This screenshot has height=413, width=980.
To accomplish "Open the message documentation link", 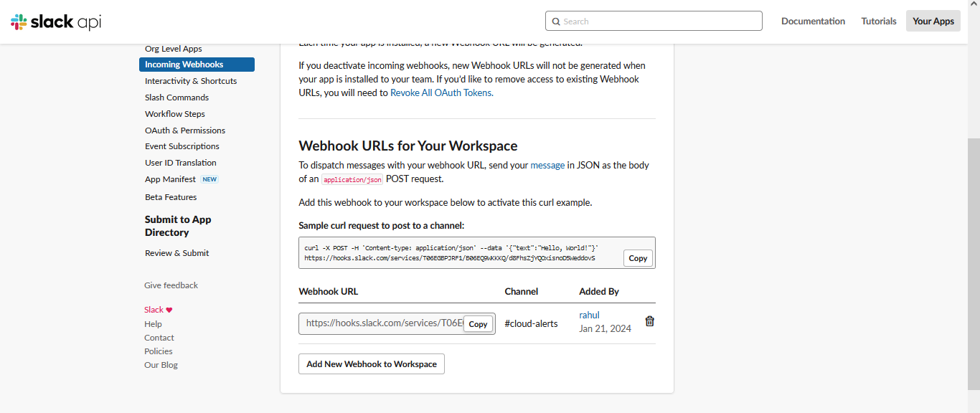I will click(x=547, y=165).
